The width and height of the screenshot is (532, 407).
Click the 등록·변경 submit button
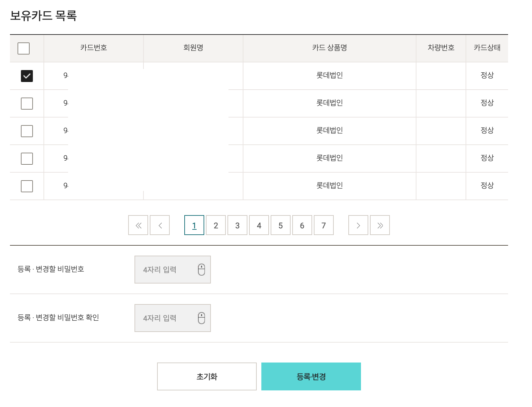[x=311, y=376]
